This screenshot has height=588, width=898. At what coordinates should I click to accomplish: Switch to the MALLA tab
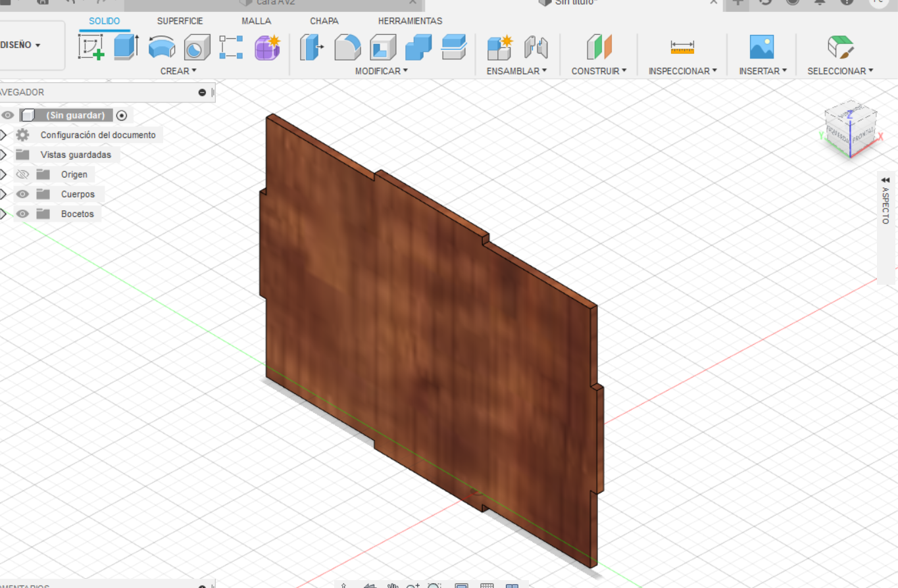tap(257, 21)
